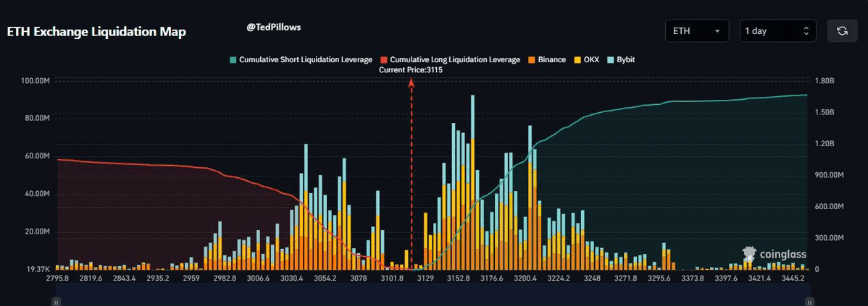Click the 100.00M left axis label
The image size is (868, 306).
(x=36, y=81)
